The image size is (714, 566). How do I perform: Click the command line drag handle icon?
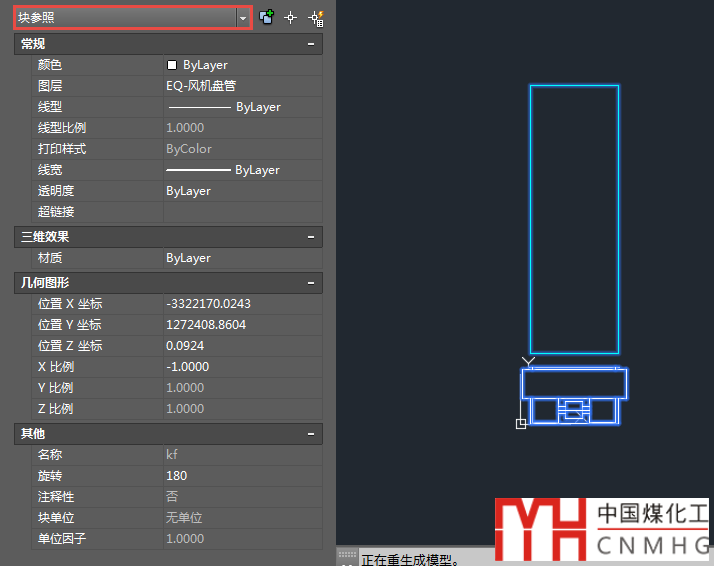pos(347,555)
